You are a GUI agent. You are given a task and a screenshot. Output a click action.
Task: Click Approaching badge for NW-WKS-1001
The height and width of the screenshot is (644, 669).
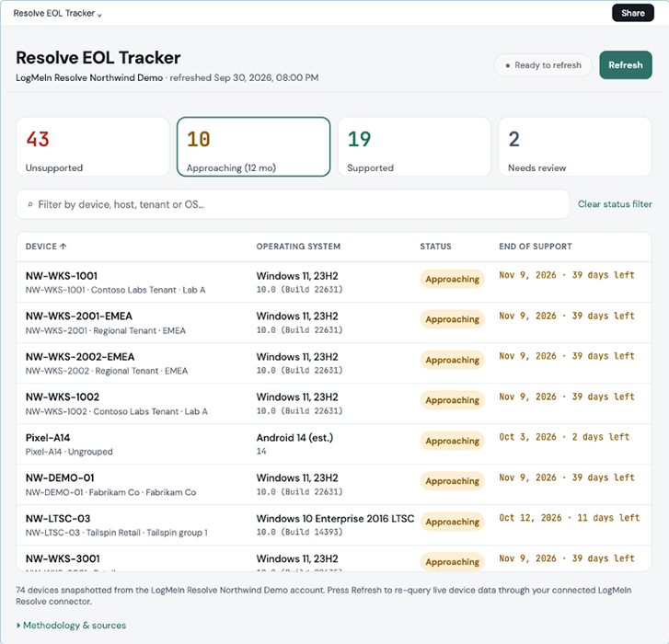tap(452, 280)
